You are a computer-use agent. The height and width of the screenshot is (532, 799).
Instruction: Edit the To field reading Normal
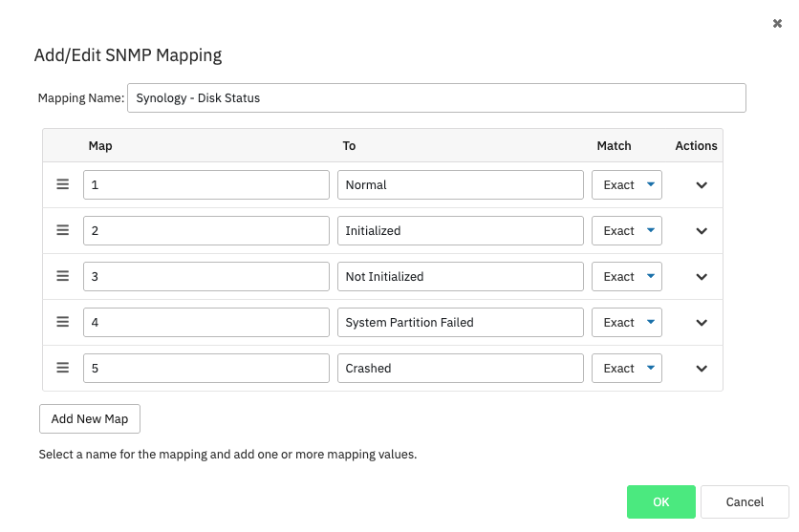[x=461, y=184]
